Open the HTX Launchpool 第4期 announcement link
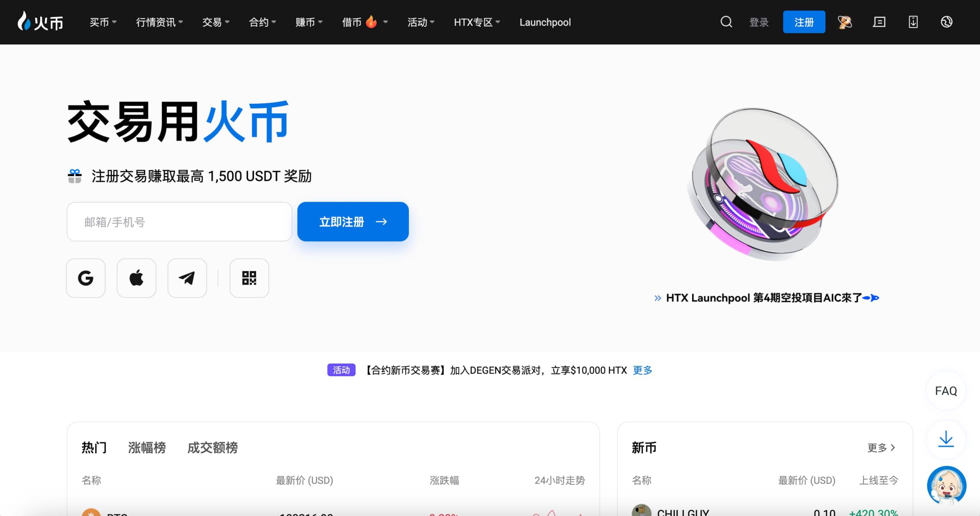 pyautogui.click(x=767, y=298)
